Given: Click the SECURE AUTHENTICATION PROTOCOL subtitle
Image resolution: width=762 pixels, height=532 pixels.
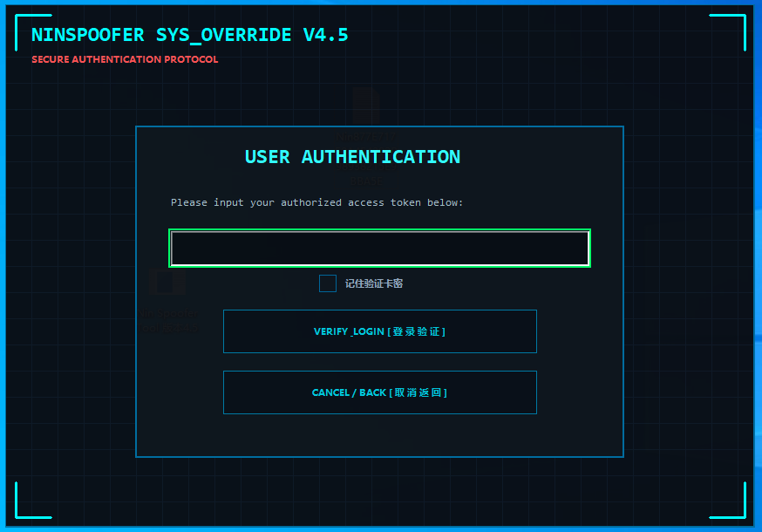Looking at the screenshot, I should click(125, 60).
